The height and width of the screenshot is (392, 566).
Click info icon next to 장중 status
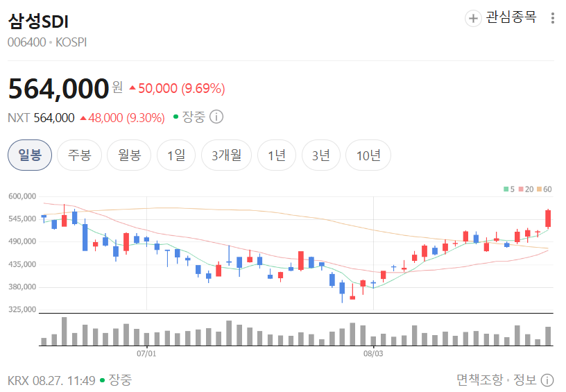click(216, 117)
